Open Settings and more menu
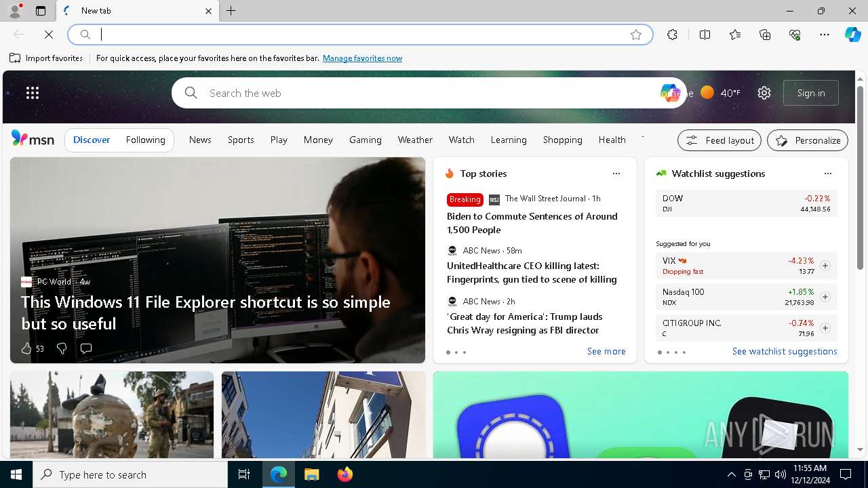 click(x=825, y=35)
